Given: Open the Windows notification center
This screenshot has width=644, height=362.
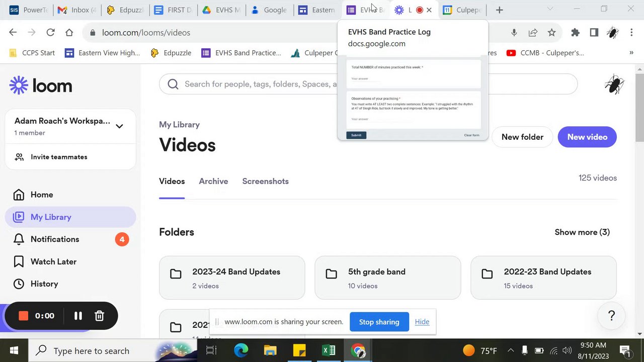Looking at the screenshot, I should [625, 350].
